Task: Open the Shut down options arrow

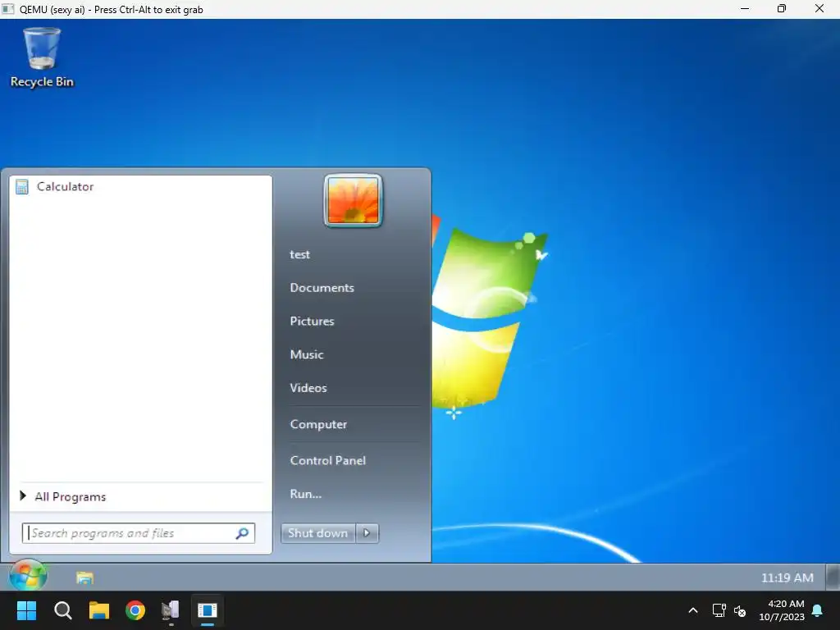Action: [x=367, y=533]
